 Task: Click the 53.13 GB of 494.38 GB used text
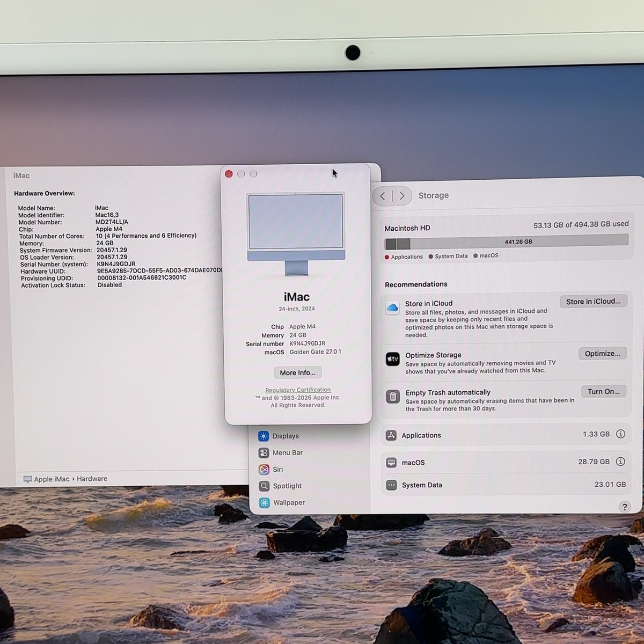(x=581, y=224)
